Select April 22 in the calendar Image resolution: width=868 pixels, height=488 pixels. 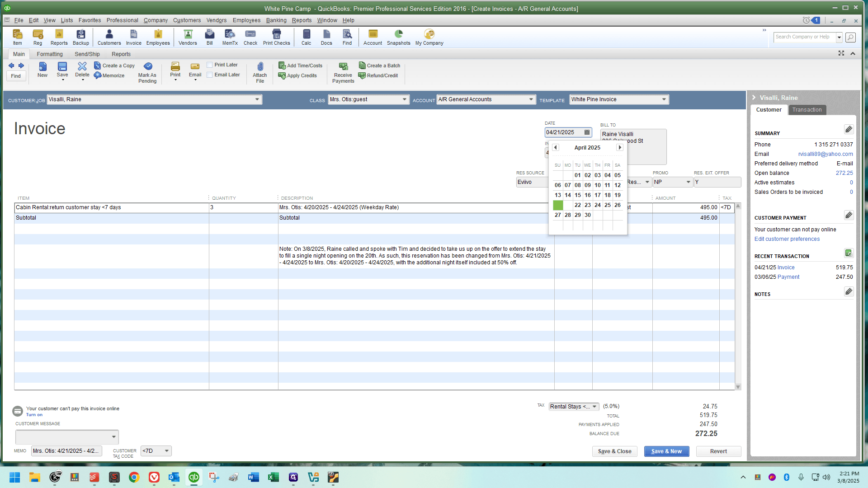[x=578, y=205]
